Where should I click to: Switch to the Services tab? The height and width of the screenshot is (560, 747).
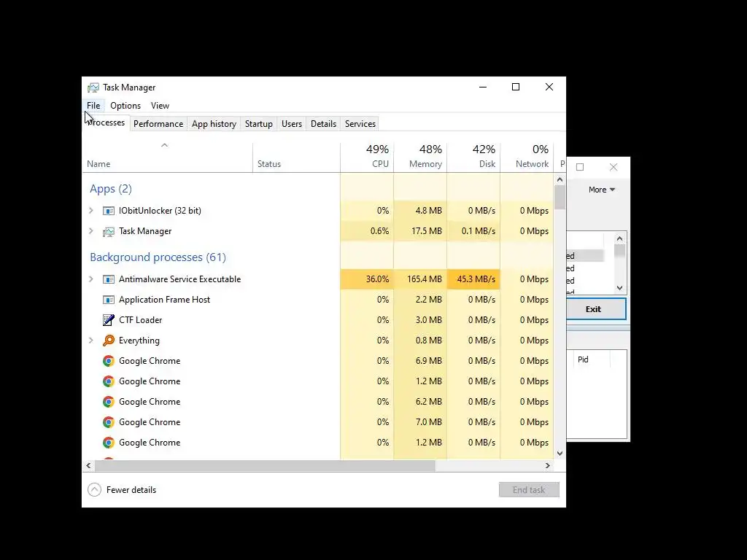pyautogui.click(x=360, y=124)
